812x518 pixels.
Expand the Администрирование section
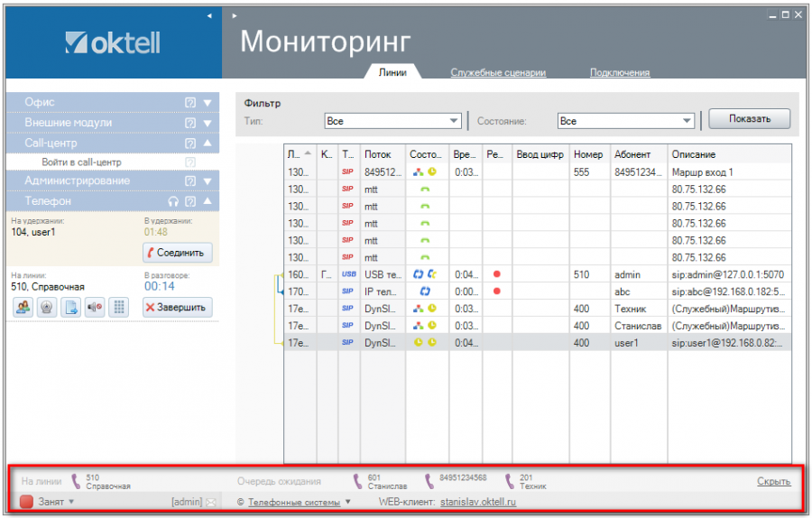208,181
